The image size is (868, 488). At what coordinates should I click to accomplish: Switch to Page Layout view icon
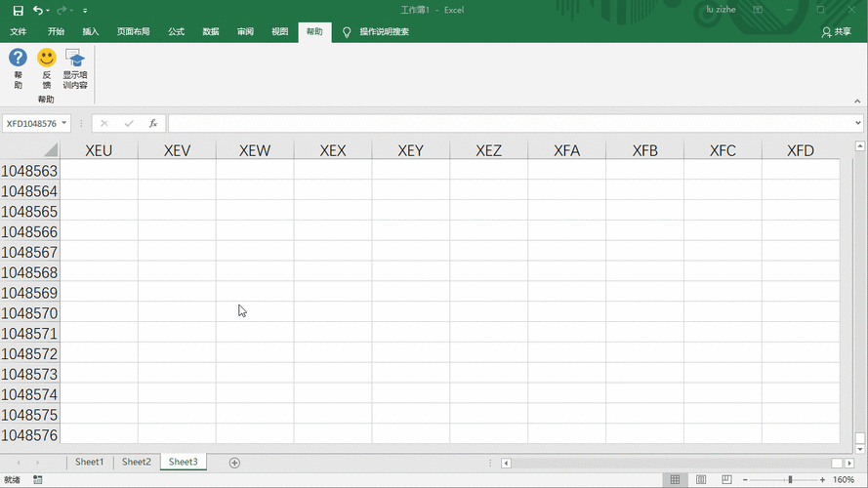tap(701, 479)
